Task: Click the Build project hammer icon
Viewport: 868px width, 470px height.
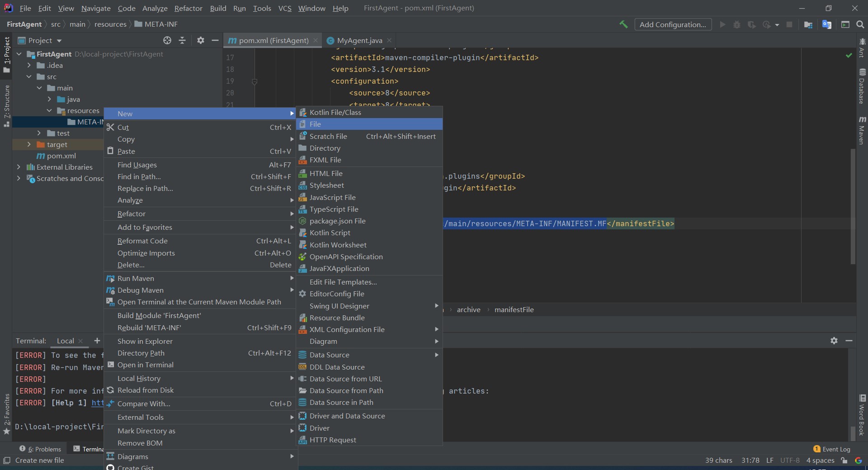Action: (623, 24)
